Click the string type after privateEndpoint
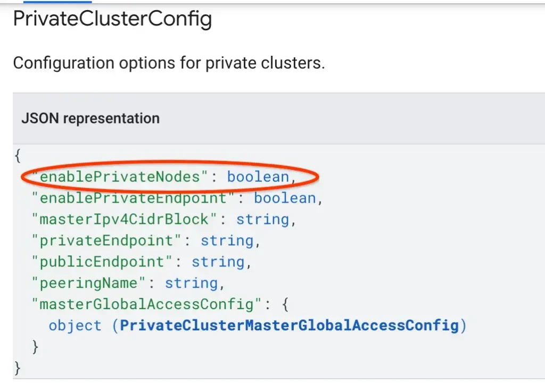This screenshot has height=392, width=545. coord(227,240)
